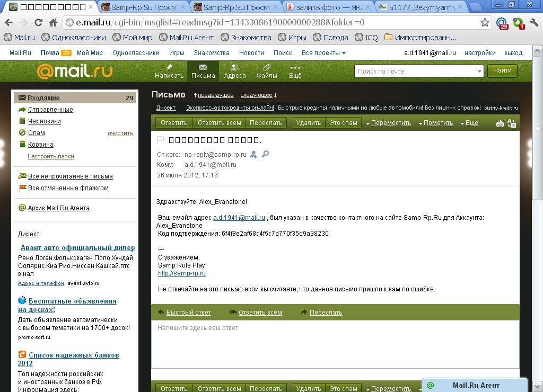Click Ответить button in top toolbar
543x392 pixels.
click(174, 123)
